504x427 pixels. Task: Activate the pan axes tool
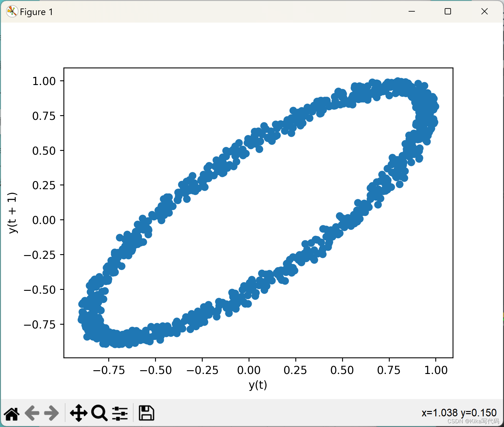click(x=78, y=413)
